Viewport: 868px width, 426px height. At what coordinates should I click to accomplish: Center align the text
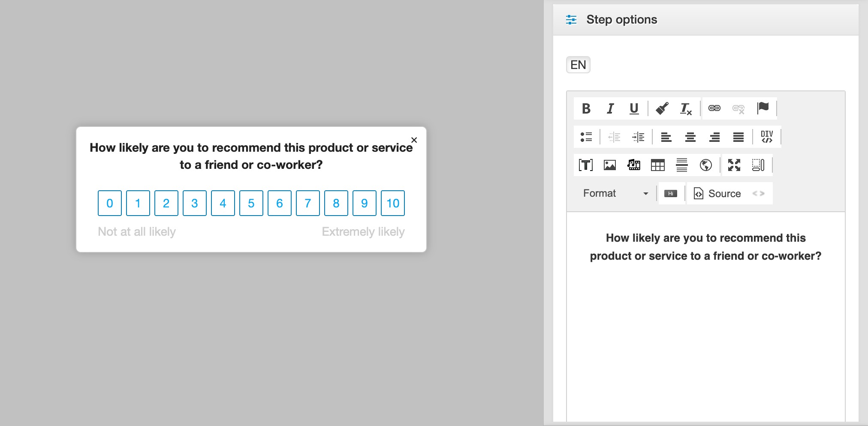pyautogui.click(x=690, y=137)
